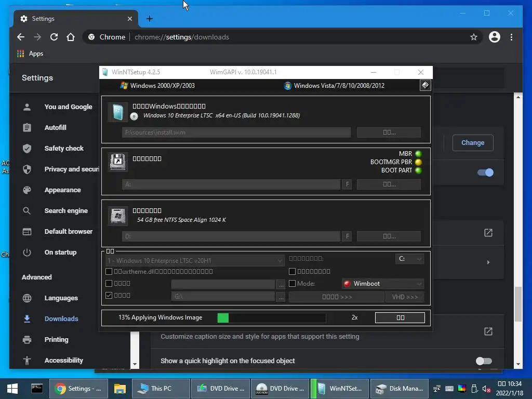
Task: Open You and Google settings section
Action: point(68,107)
